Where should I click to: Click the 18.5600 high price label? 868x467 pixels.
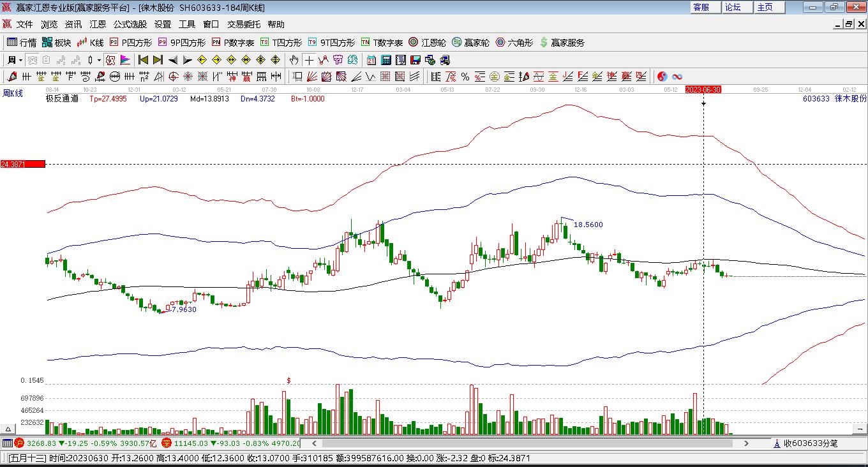tap(588, 225)
